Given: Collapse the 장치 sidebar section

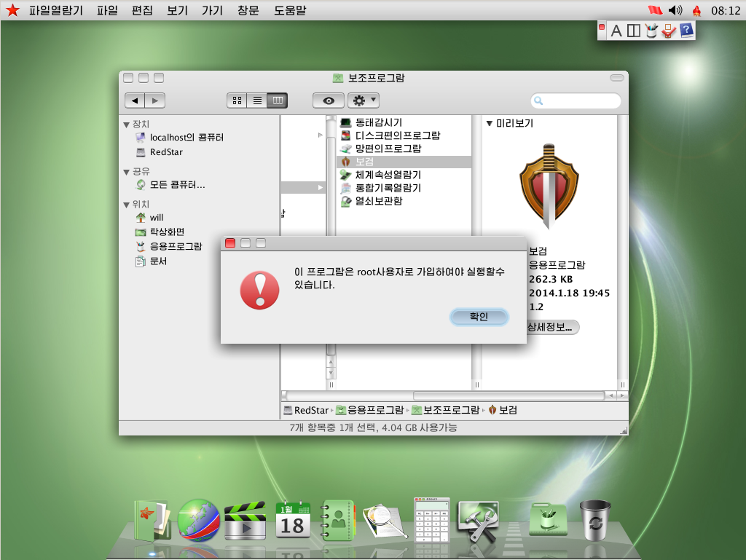Looking at the screenshot, I should (x=126, y=125).
